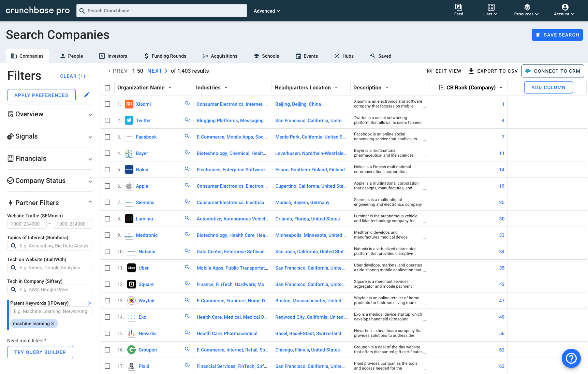This screenshot has width=588, height=374.
Task: Select the checkbox next to Luminar
Action: click(107, 219)
